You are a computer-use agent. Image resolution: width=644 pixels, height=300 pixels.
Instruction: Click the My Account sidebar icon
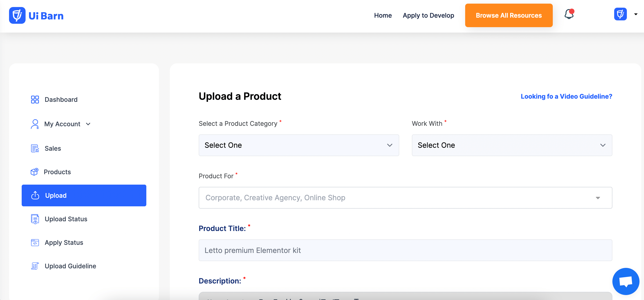pyautogui.click(x=34, y=124)
